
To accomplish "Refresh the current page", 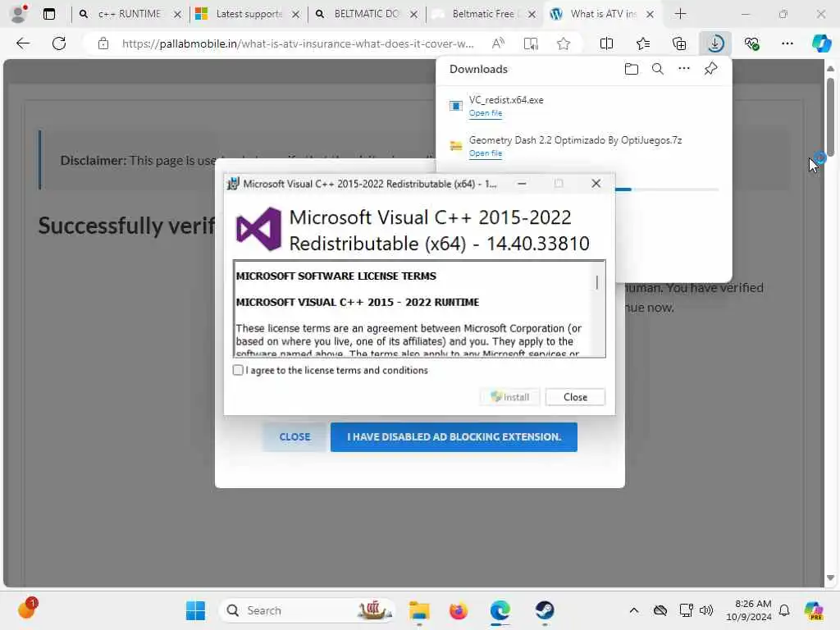I will [x=59, y=43].
